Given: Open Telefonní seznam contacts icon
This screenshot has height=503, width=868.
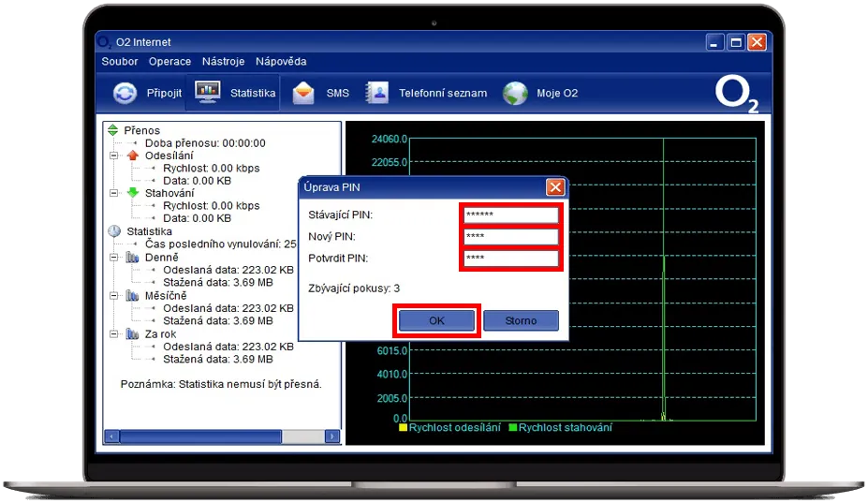Looking at the screenshot, I should pos(376,94).
